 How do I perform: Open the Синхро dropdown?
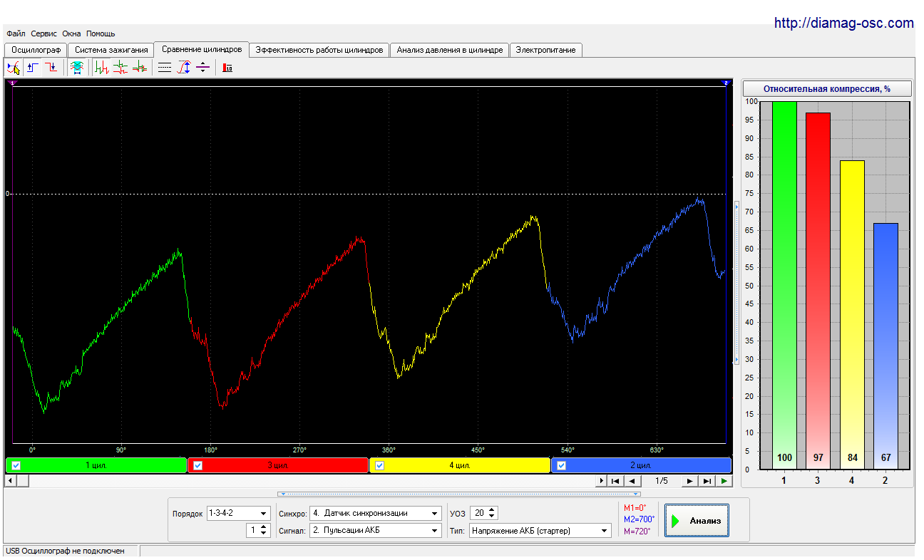(x=435, y=513)
